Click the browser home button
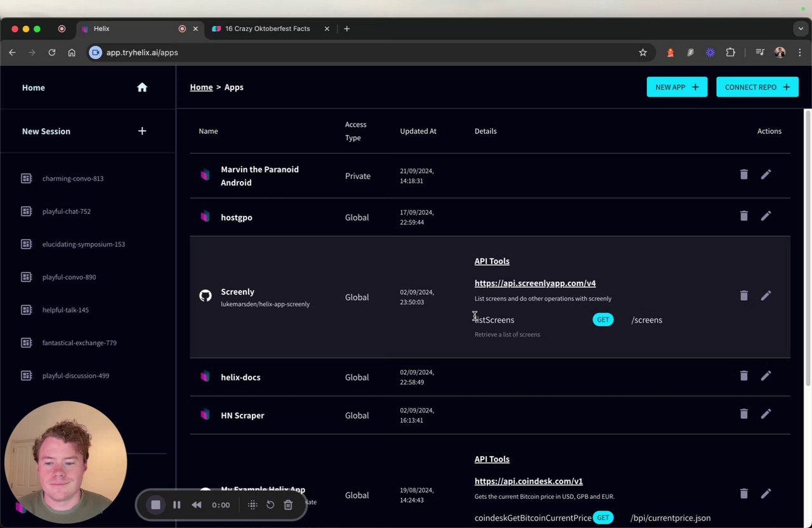Image resolution: width=812 pixels, height=528 pixels. point(72,53)
